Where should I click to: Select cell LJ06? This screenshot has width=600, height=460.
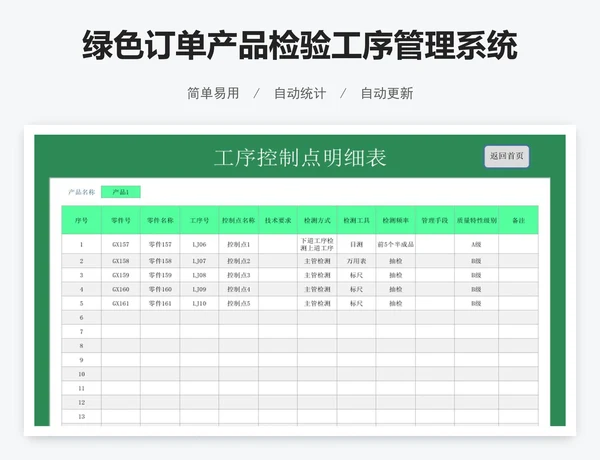pos(199,244)
